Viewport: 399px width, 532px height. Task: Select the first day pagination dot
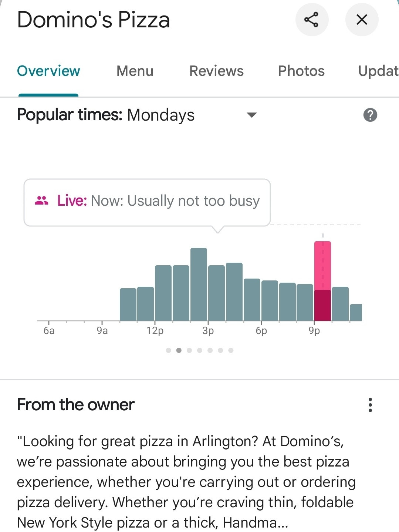(169, 350)
